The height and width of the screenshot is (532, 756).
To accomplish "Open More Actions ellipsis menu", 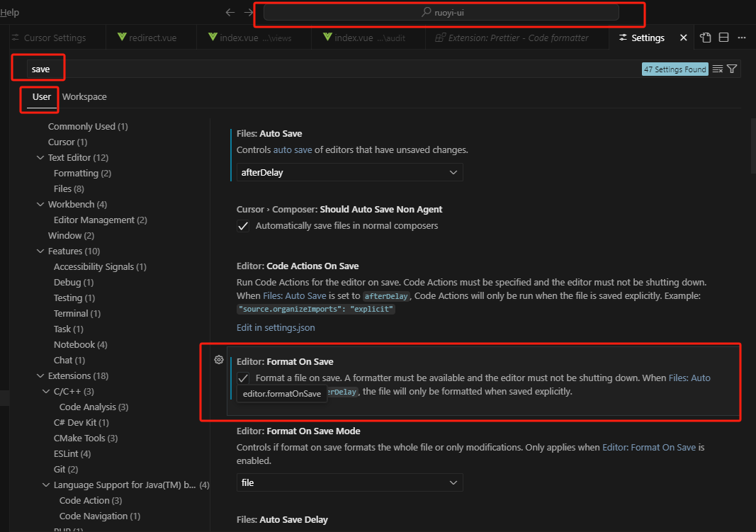I will point(742,38).
